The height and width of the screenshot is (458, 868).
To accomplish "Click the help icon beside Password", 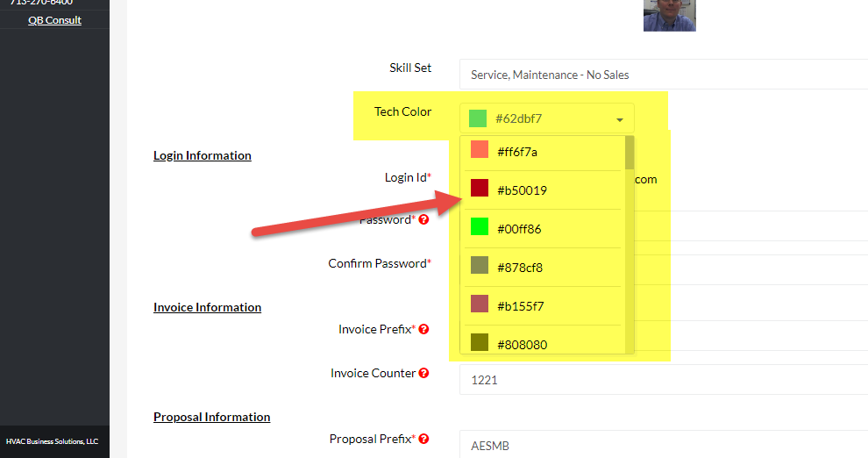I will [x=423, y=219].
